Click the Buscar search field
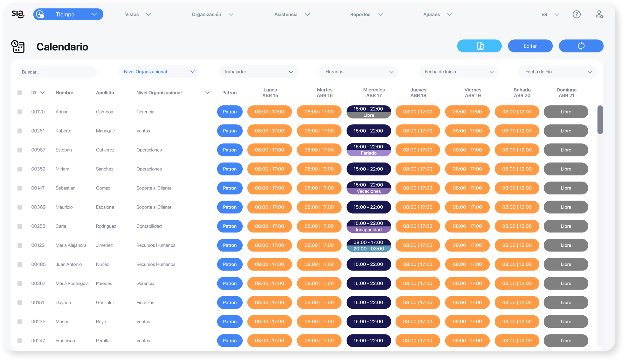Viewport: 629px width, 364px height. tap(57, 72)
